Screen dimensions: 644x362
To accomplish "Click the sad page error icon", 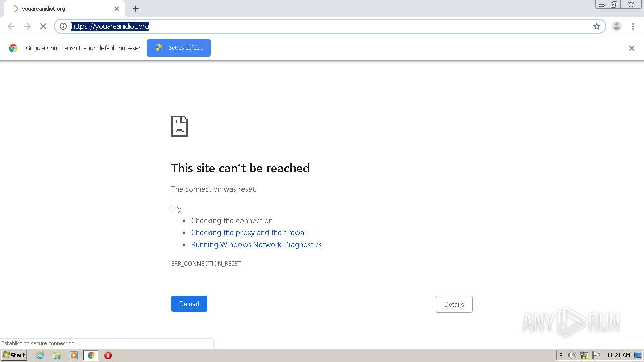I will point(179,126).
